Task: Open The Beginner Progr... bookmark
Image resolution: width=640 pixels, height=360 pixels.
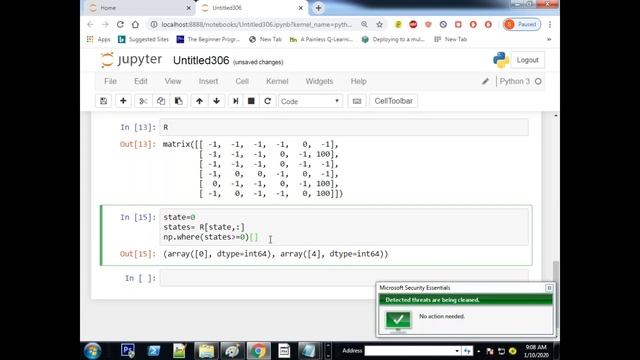Action: coord(208,39)
